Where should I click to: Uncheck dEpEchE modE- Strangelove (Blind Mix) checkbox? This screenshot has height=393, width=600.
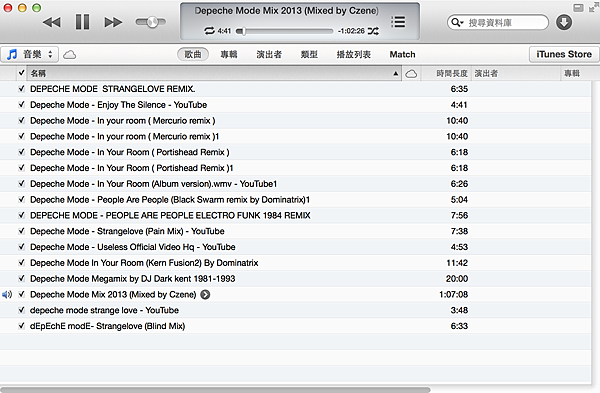(x=21, y=326)
